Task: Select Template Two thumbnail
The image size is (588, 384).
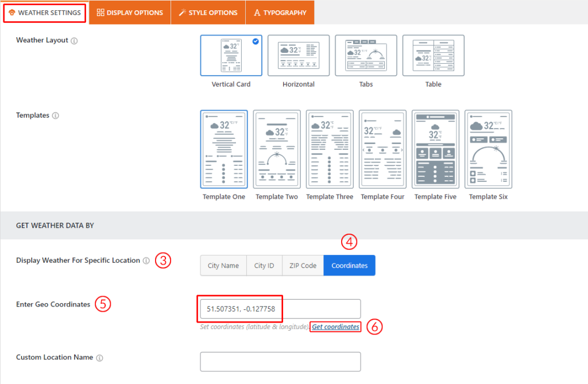Action: (x=277, y=149)
